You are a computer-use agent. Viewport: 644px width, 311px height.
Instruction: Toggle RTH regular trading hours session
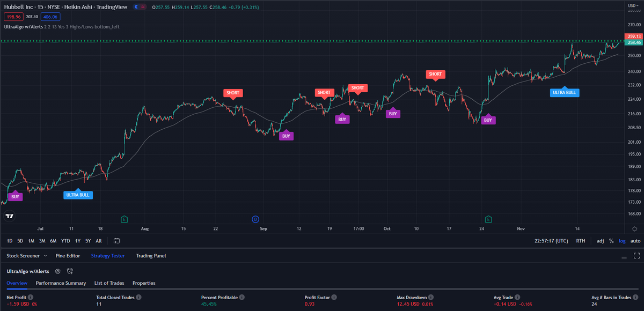point(581,241)
